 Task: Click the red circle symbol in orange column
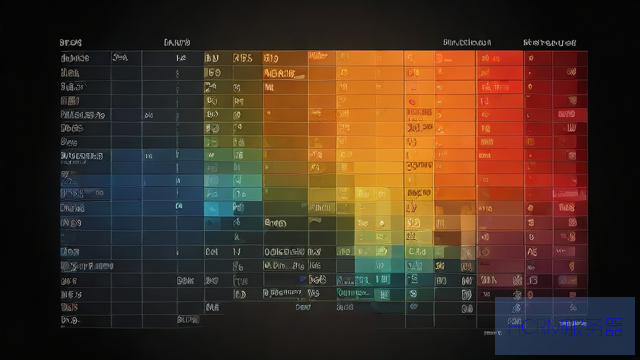[x=412, y=101]
